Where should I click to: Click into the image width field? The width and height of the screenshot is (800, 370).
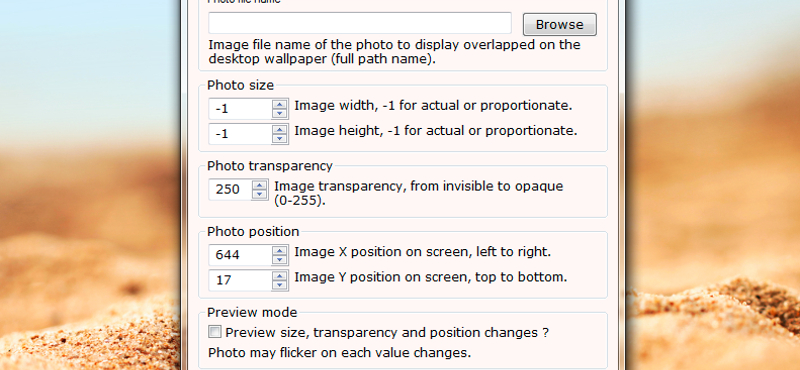240,109
